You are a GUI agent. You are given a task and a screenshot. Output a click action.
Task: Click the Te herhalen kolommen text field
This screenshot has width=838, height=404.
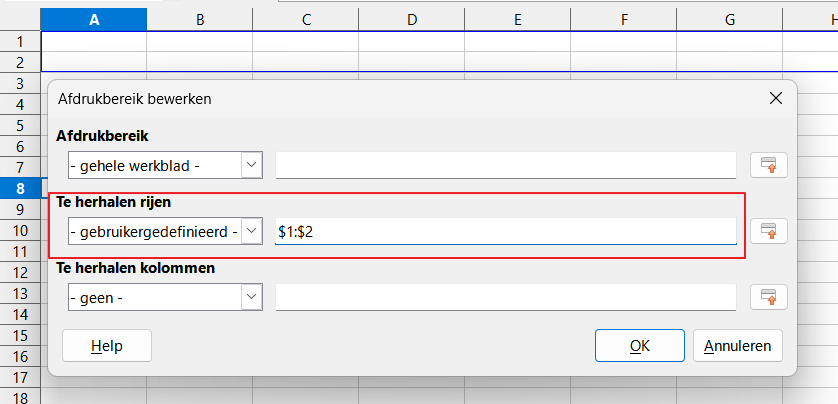[505, 297]
